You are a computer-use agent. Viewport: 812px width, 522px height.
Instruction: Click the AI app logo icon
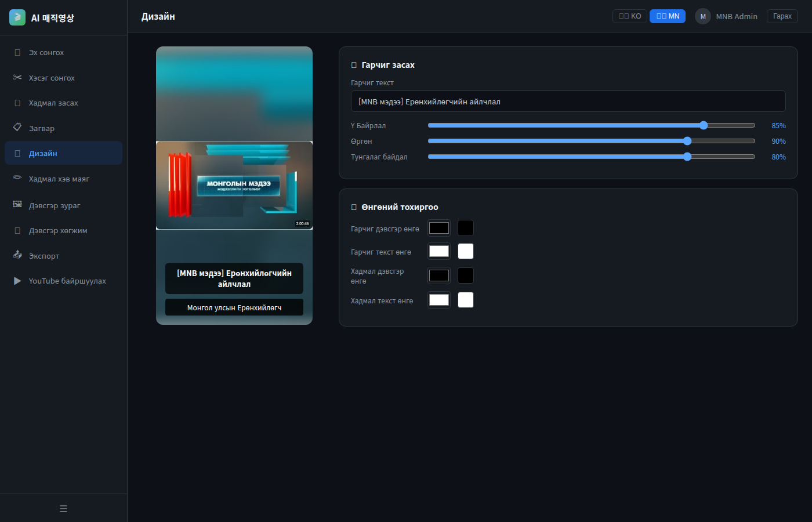coord(17,17)
